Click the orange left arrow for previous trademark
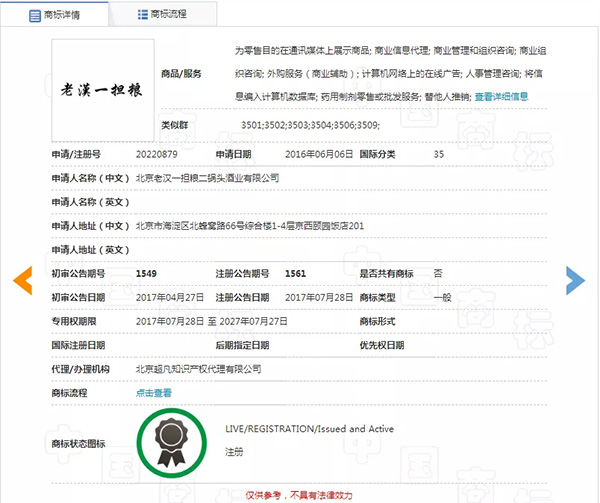Image resolution: width=600 pixels, height=503 pixels. pos(22,280)
